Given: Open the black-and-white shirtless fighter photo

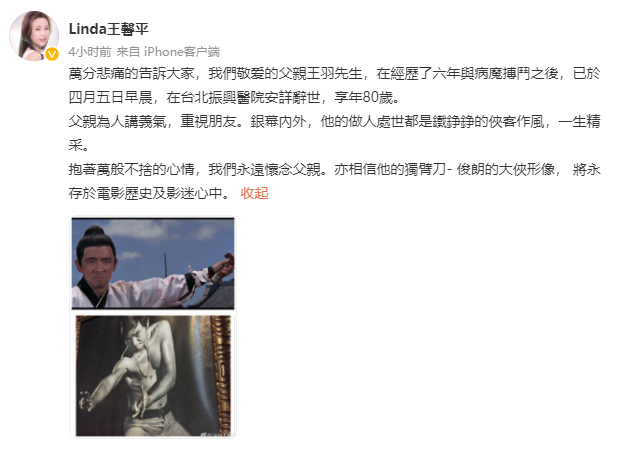Looking at the screenshot, I should pos(153,376).
